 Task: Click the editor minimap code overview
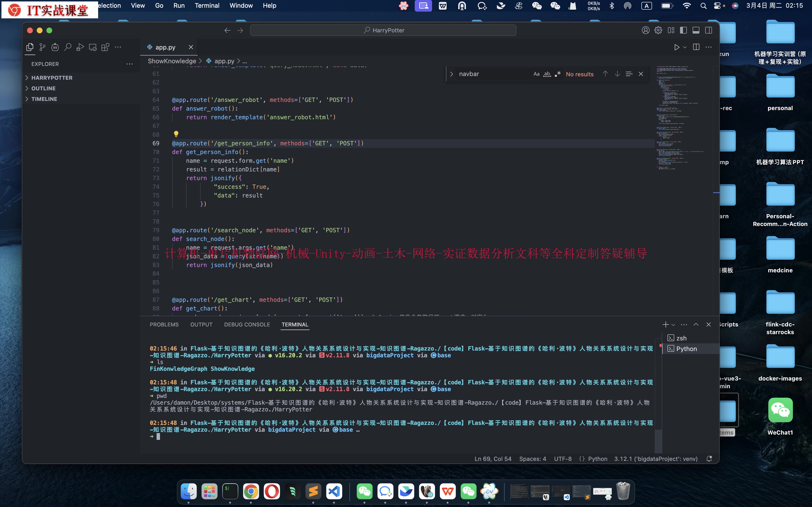tap(678, 117)
